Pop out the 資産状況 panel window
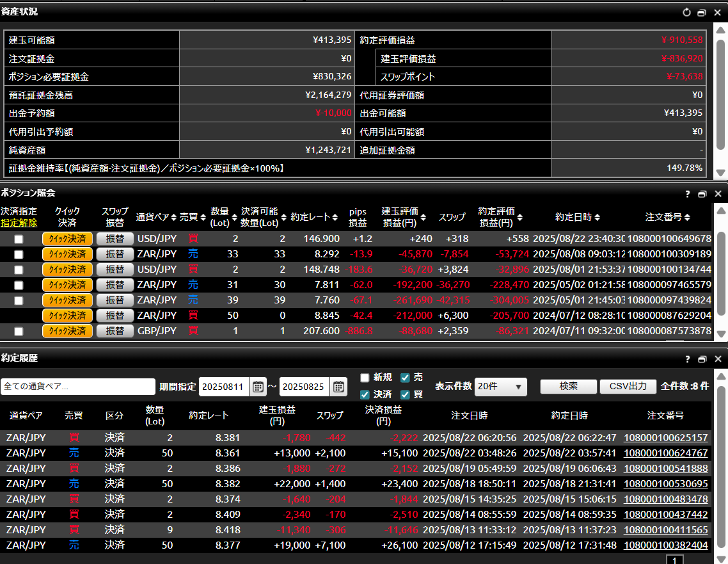The width and height of the screenshot is (728, 564). tap(702, 12)
